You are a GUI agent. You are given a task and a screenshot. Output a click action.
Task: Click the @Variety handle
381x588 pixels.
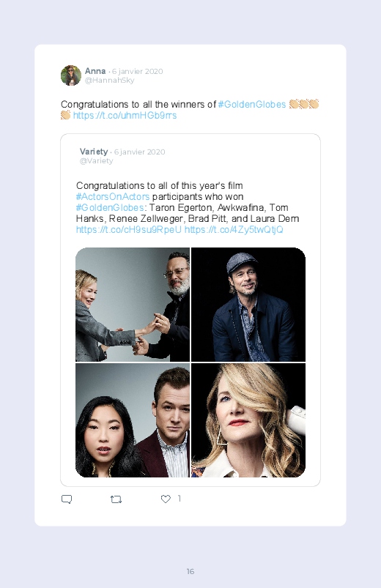click(97, 161)
